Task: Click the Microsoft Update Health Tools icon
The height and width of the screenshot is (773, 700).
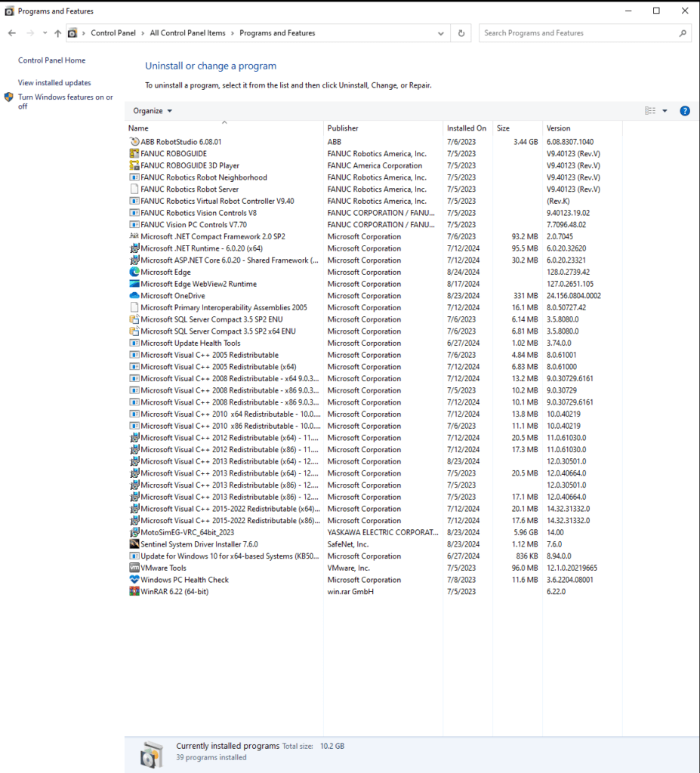Action: pyautogui.click(x=134, y=343)
